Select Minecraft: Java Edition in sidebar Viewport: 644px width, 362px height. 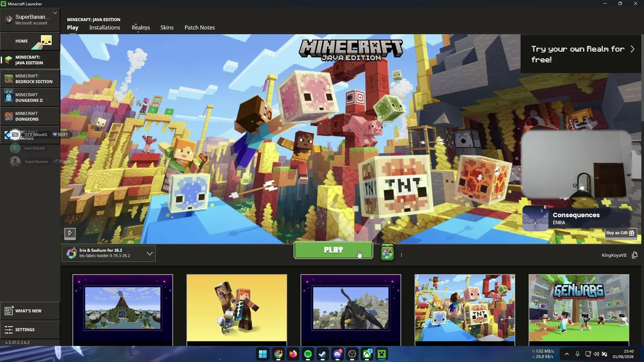coord(30,60)
